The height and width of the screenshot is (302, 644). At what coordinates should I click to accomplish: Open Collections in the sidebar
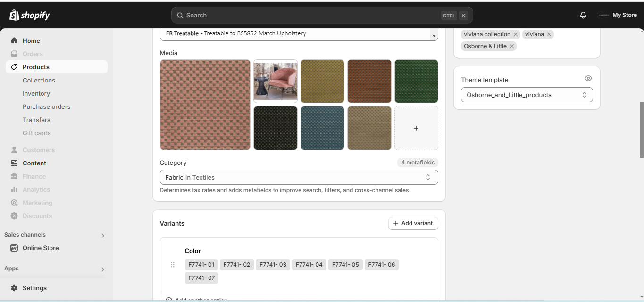tap(39, 80)
